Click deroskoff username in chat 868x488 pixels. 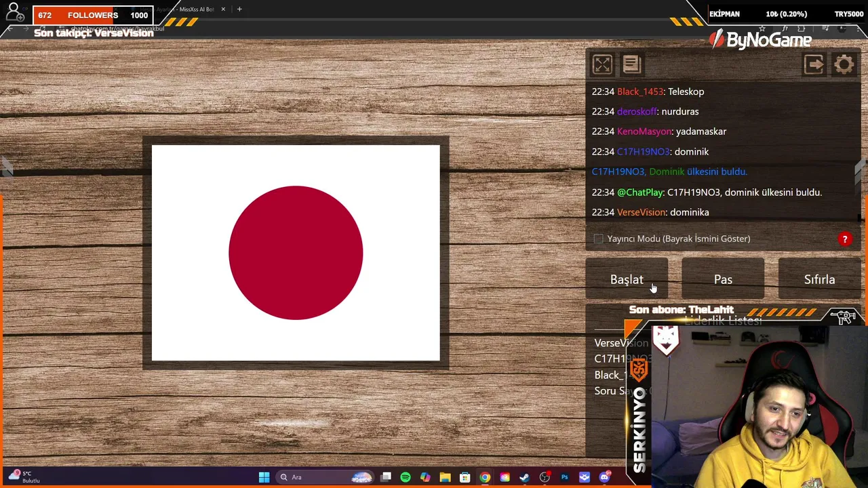(x=637, y=111)
